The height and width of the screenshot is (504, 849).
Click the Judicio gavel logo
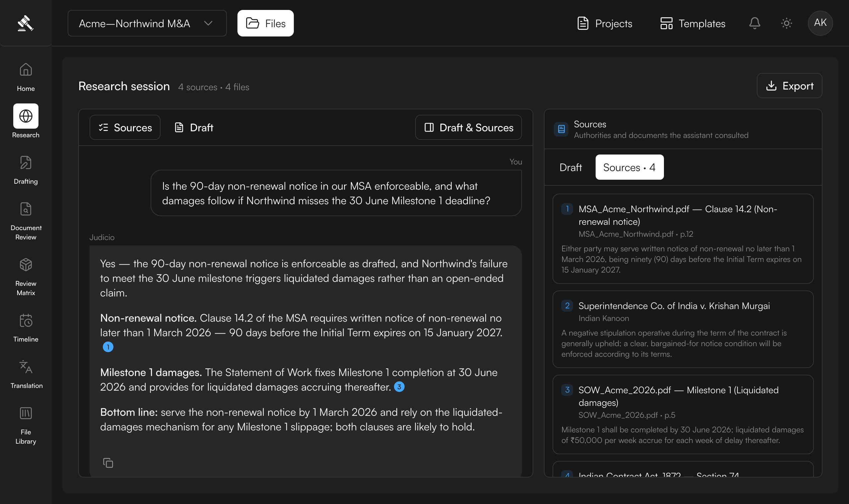[26, 23]
